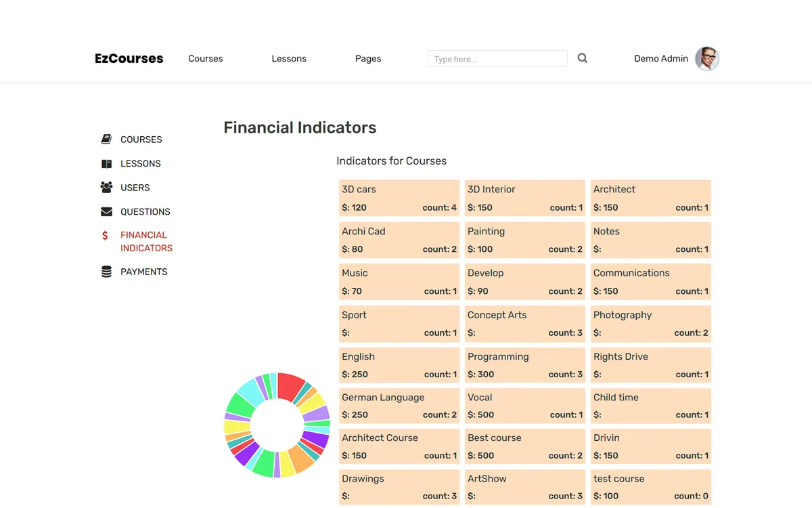Click the 'Sport' course title

point(354,315)
